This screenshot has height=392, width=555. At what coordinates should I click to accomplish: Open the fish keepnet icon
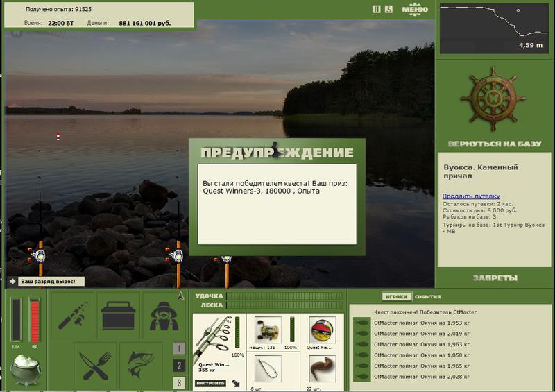click(x=141, y=366)
